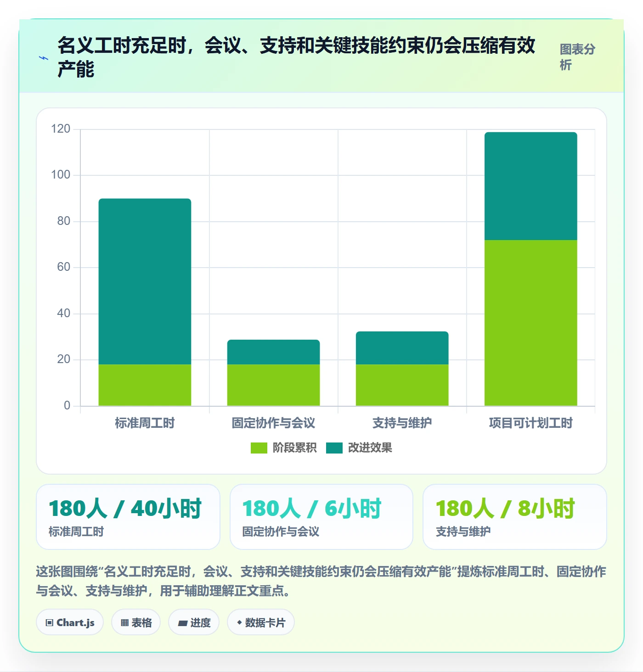Toggle the 改进效果 legend color swatch

(x=334, y=448)
